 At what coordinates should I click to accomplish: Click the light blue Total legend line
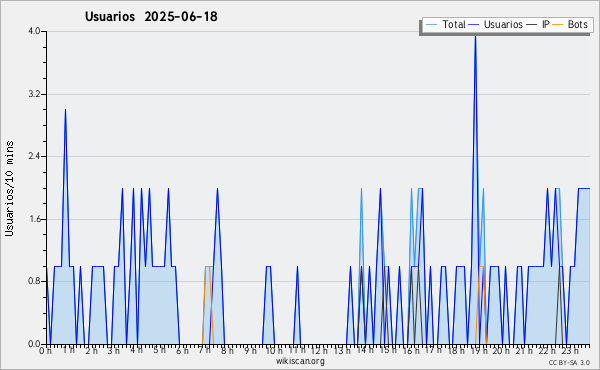[431, 25]
